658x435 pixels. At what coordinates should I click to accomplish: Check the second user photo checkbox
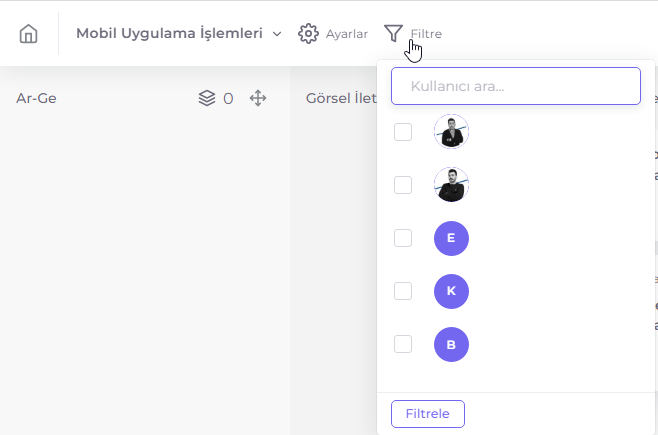(403, 185)
